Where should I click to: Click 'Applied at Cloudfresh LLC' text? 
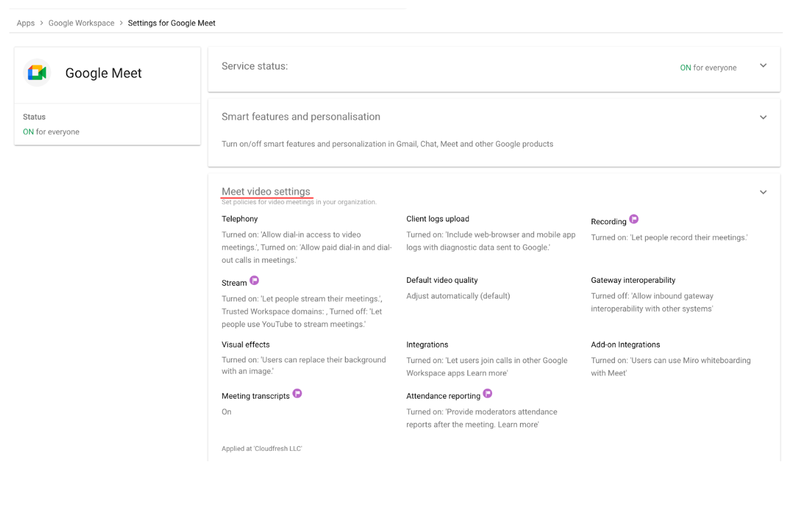[262, 449]
